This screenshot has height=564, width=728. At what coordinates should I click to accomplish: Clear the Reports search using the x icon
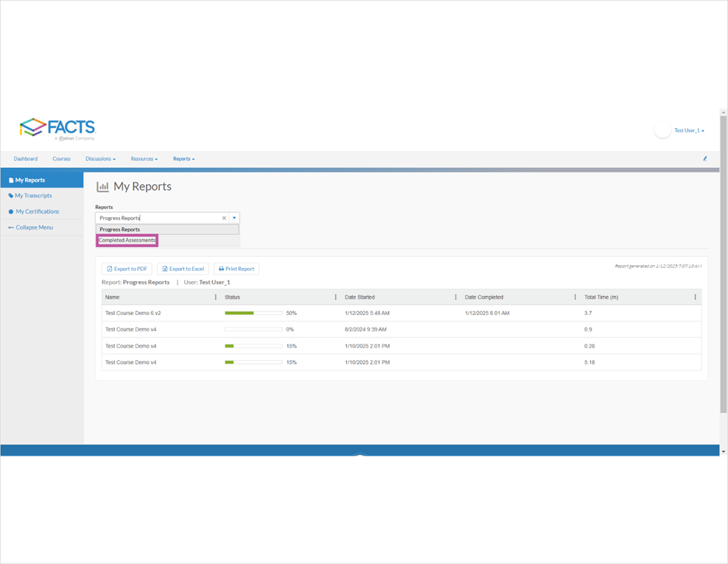224,218
